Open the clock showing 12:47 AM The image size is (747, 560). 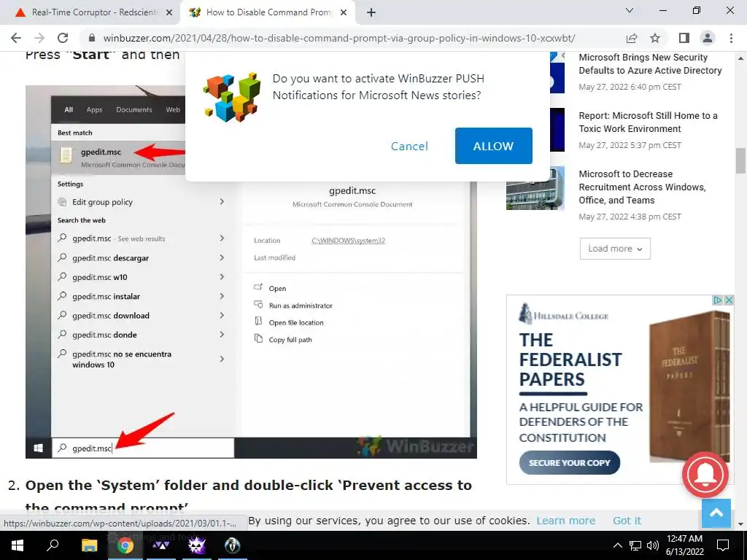click(684, 545)
